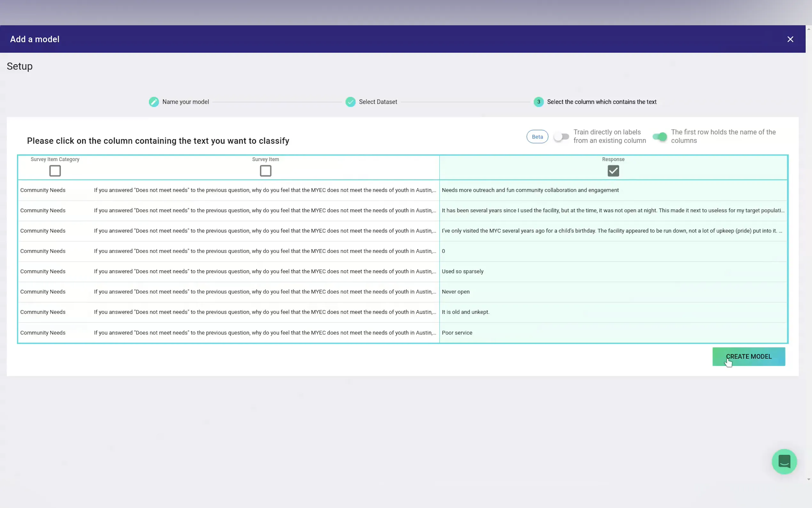
Task: Enable Train directly on labels toggle
Action: [561, 137]
